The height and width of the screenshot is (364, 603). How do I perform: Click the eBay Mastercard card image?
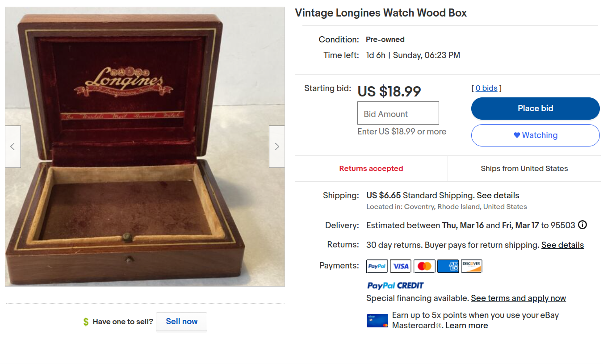point(377,321)
